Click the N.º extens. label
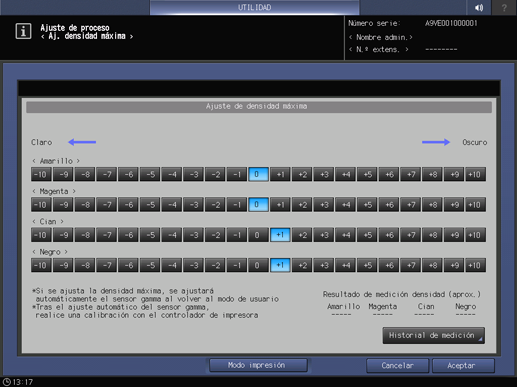Viewport: 517px width, 387px height. [379, 50]
